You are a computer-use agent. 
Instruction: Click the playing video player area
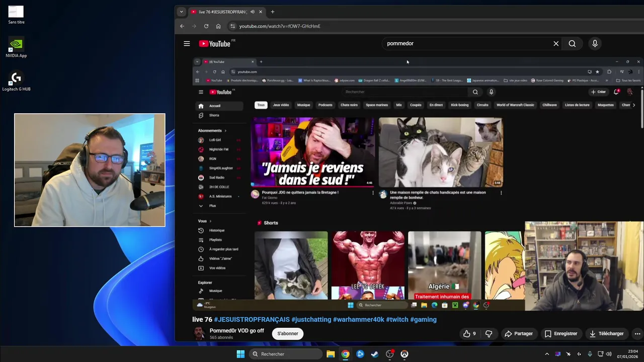point(418,184)
